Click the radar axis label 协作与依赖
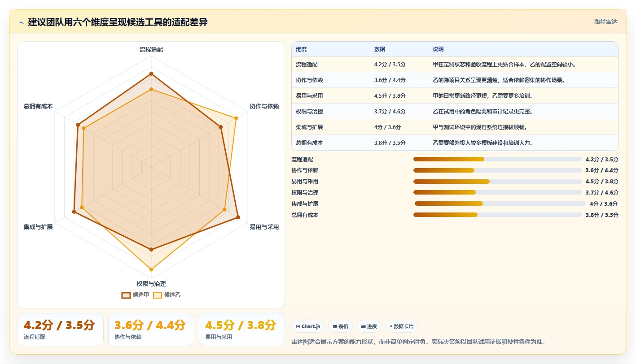The width and height of the screenshot is (636, 364). (x=264, y=106)
